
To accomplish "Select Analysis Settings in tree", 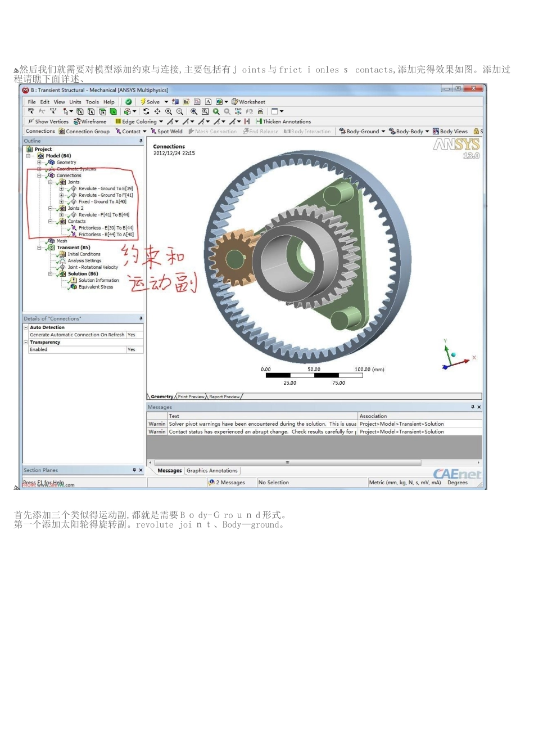I will pyautogui.click(x=84, y=260).
